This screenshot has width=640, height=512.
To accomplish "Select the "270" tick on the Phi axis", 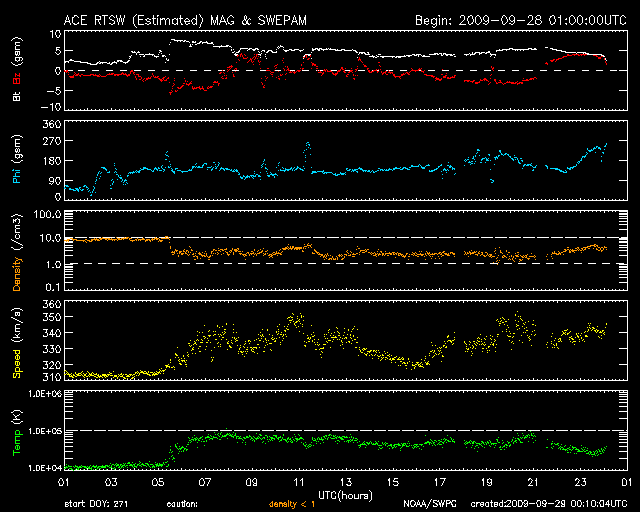I will (x=52, y=141).
